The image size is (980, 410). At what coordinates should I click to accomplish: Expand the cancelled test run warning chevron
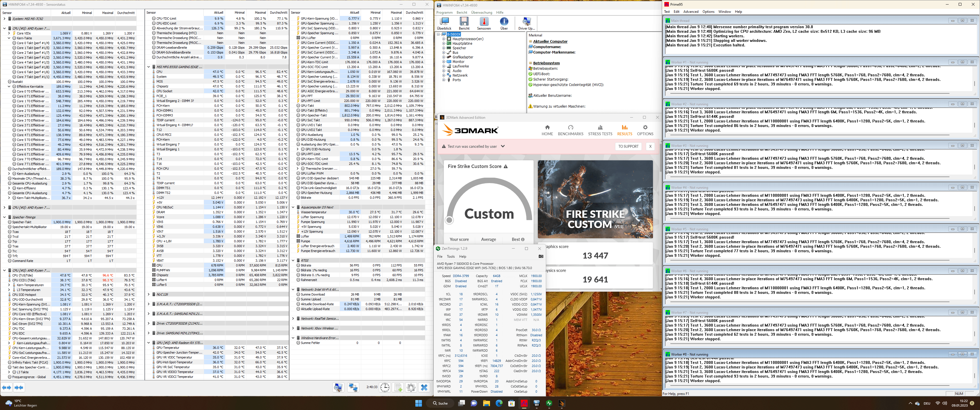coord(503,146)
